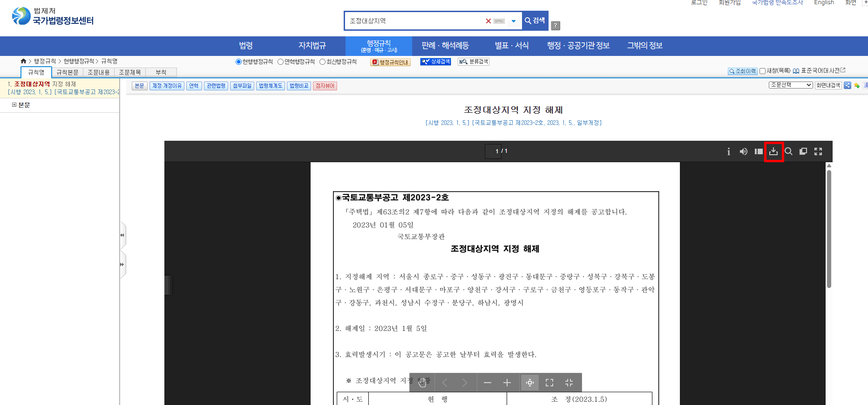Open the 법령 menu
Image resolution: width=868 pixels, height=405 pixels.
[x=246, y=46]
